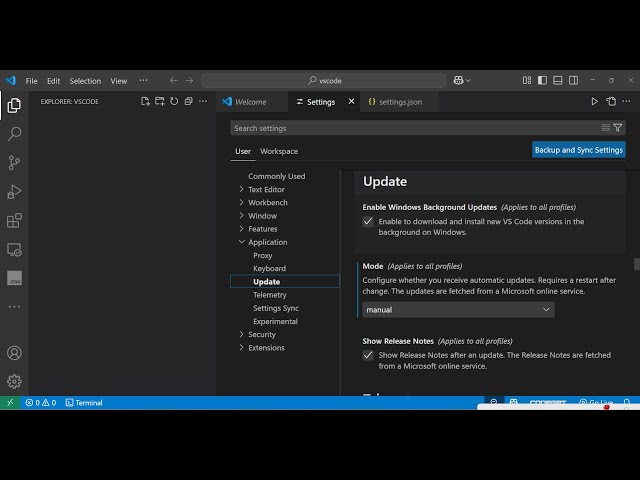Select the Workspace settings scope tab

tap(279, 151)
